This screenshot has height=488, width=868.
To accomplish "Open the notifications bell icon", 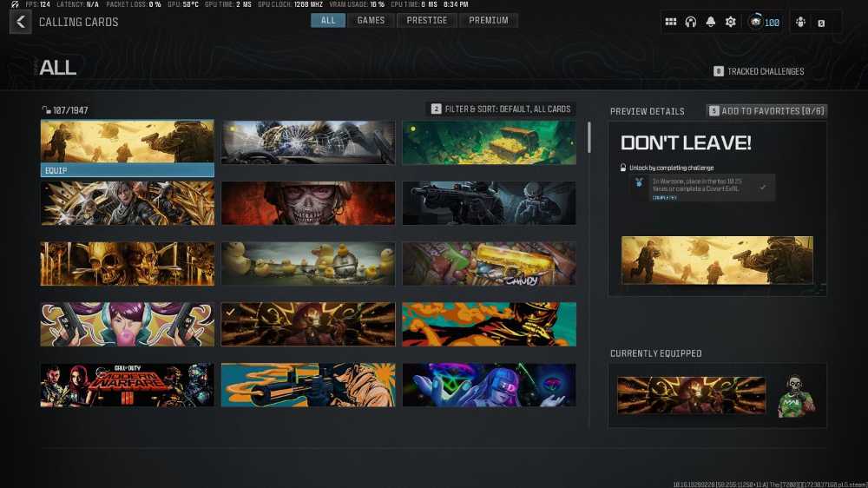I will (710, 23).
